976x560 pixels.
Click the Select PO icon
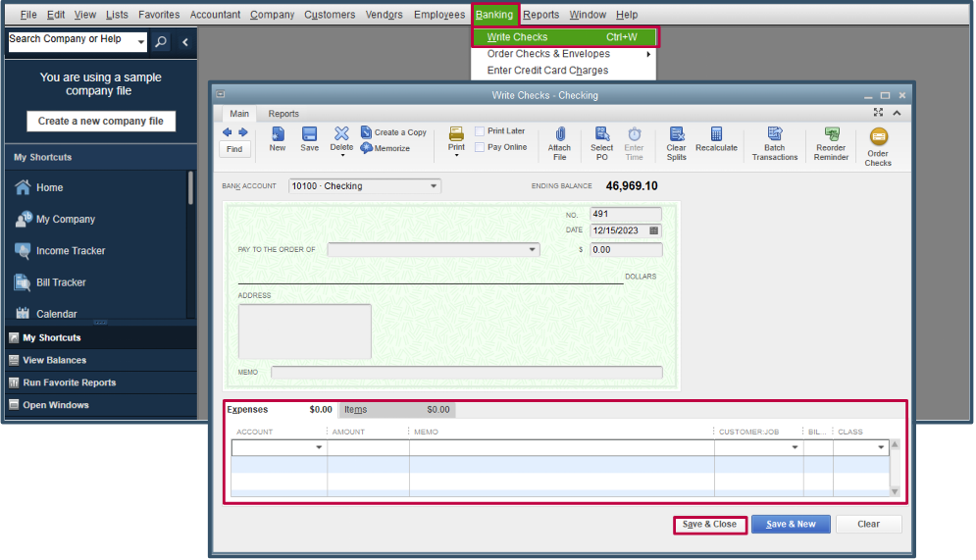(x=602, y=133)
